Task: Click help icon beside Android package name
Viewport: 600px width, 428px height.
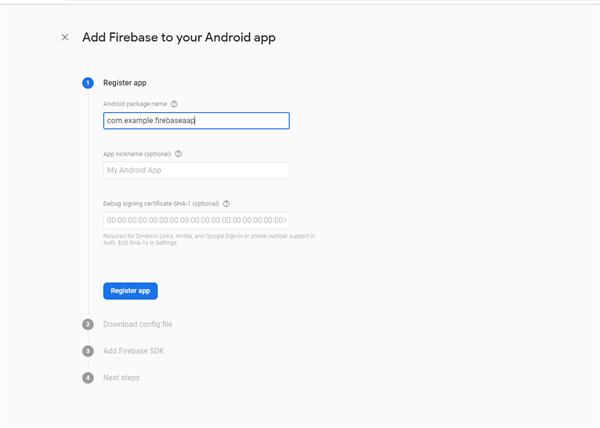Action: click(x=174, y=103)
